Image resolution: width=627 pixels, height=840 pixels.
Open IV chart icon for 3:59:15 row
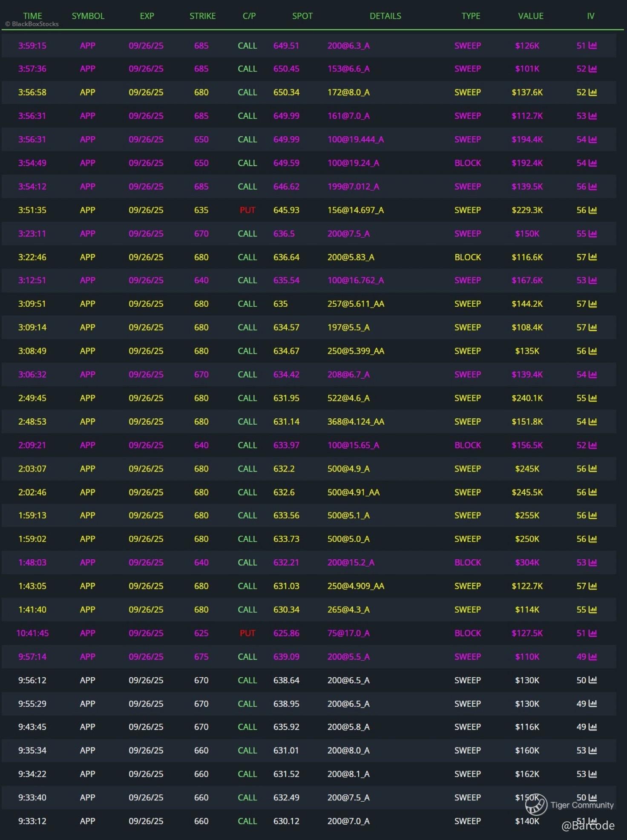[x=592, y=46]
